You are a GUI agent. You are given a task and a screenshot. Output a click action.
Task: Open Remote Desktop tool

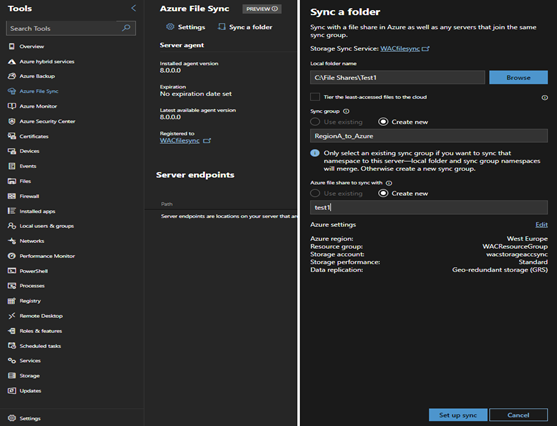[x=41, y=316]
